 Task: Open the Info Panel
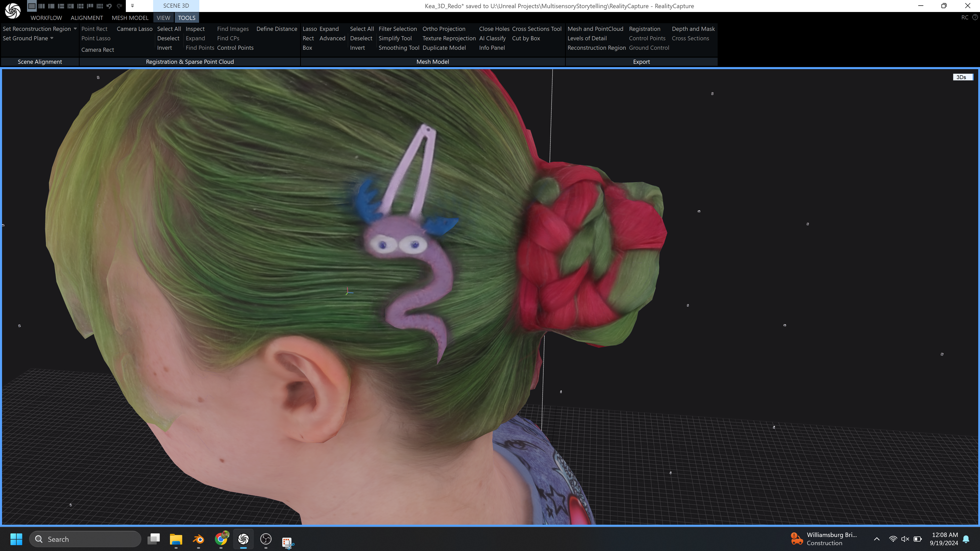pos(492,48)
